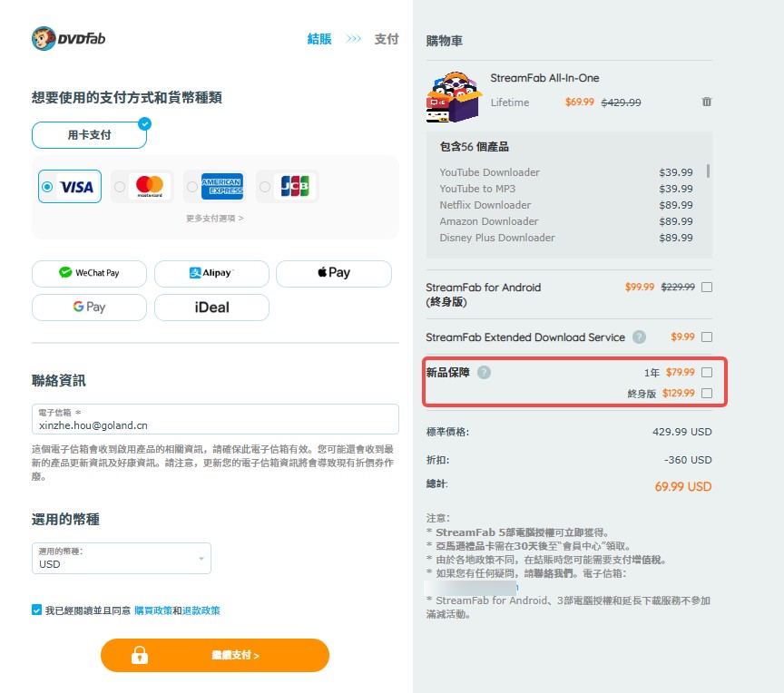Remove StreamFab All-In-One with the trash icon
This screenshot has height=693, width=784.
(707, 102)
